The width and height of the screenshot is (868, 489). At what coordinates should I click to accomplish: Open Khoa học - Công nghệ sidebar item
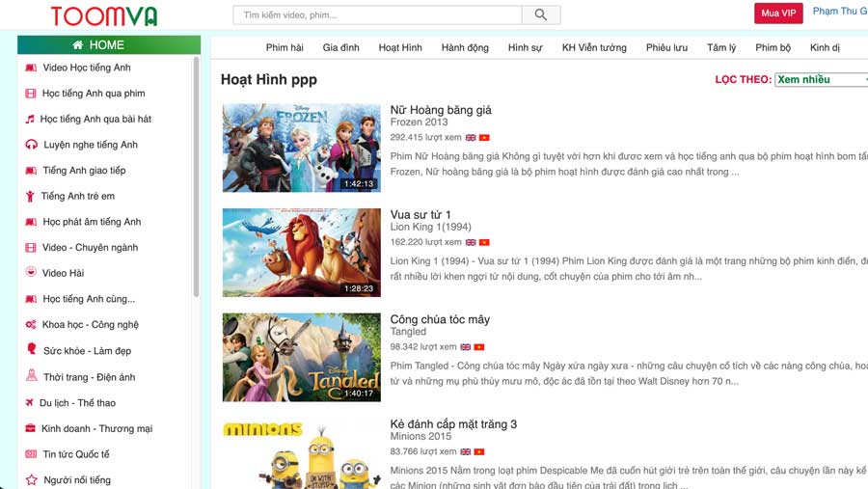(x=91, y=324)
